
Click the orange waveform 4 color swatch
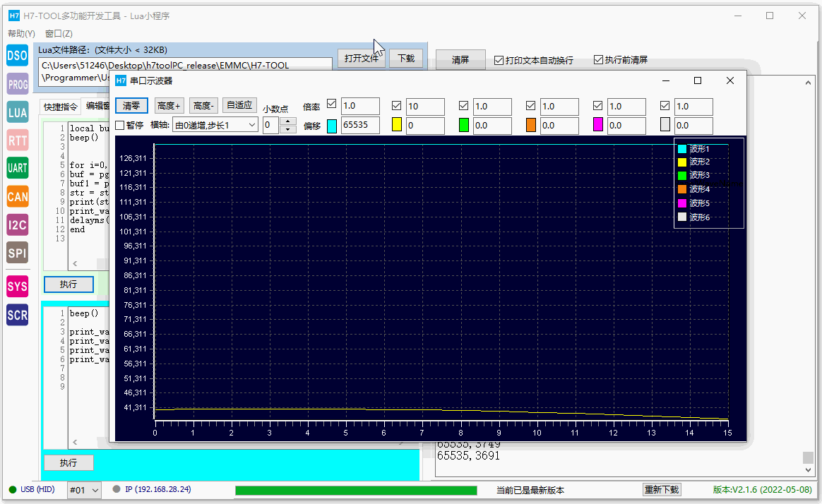coord(531,125)
